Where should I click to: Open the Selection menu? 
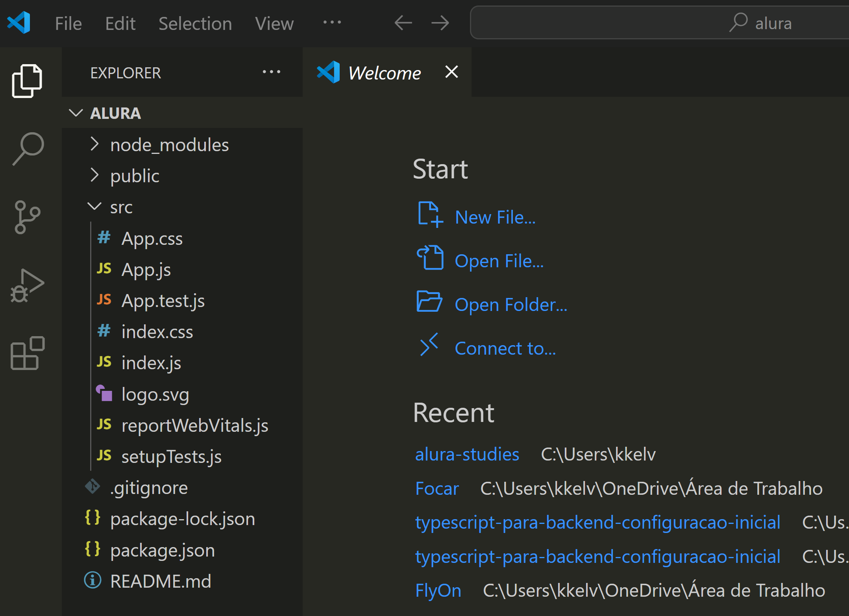pyautogui.click(x=195, y=24)
